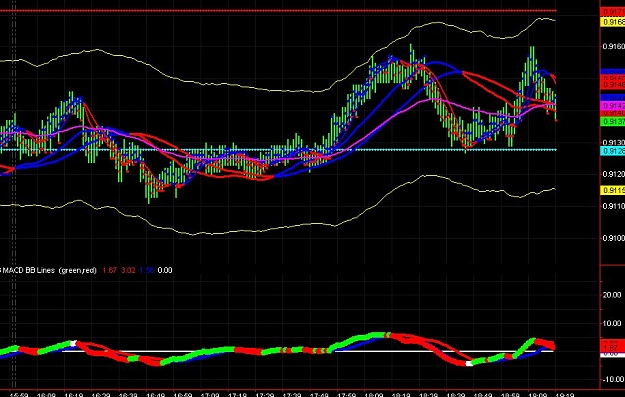Select the 3.02 value in MACD header
Screen dimensions: 625x397
(128, 270)
